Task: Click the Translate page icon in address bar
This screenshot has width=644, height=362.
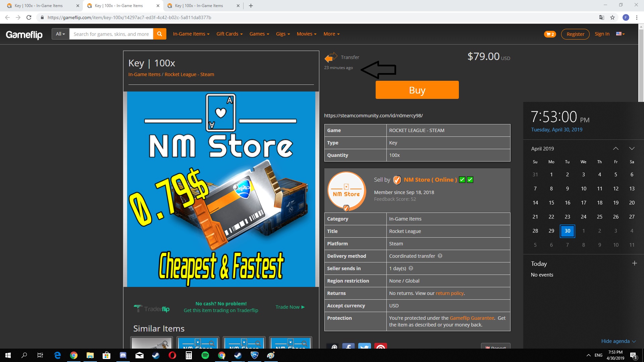Action: point(602,17)
